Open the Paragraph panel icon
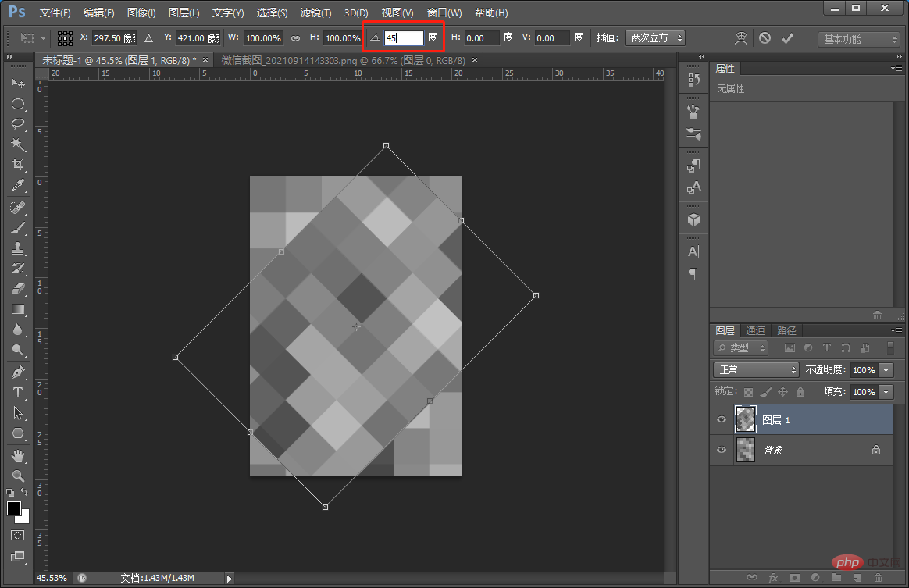909x588 pixels. pyautogui.click(x=693, y=273)
